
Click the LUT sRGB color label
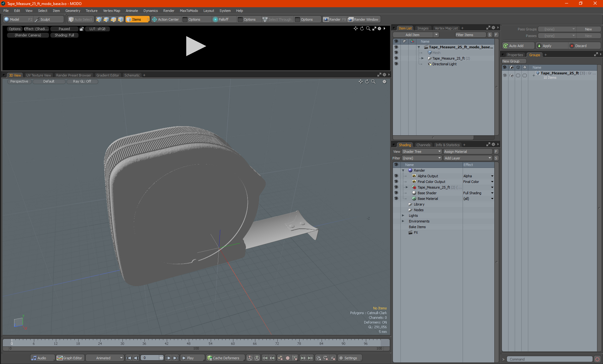click(x=98, y=29)
